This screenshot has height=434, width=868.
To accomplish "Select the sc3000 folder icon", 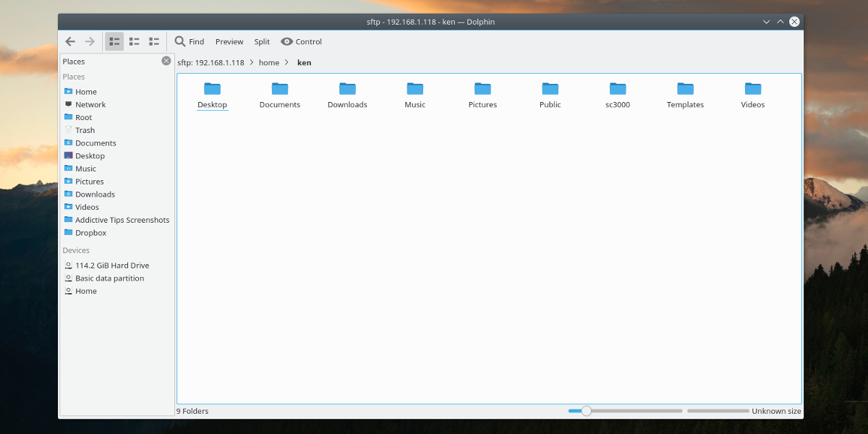I will [617, 89].
